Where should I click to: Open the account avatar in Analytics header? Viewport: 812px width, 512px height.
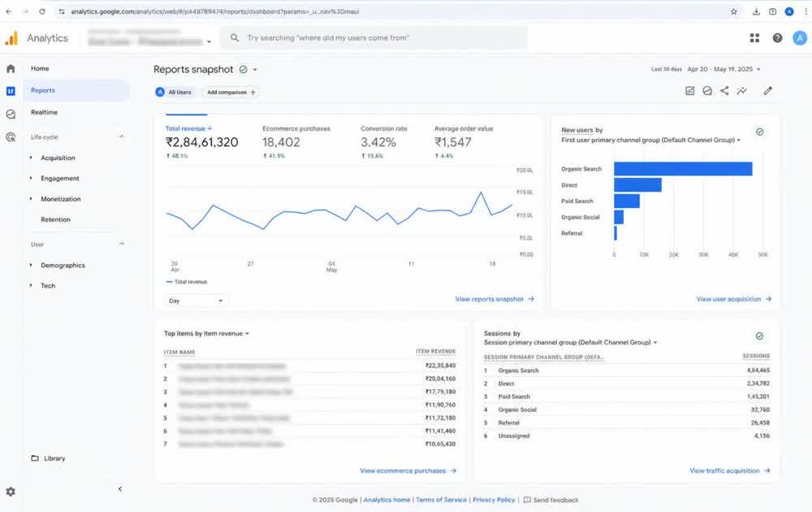click(800, 38)
